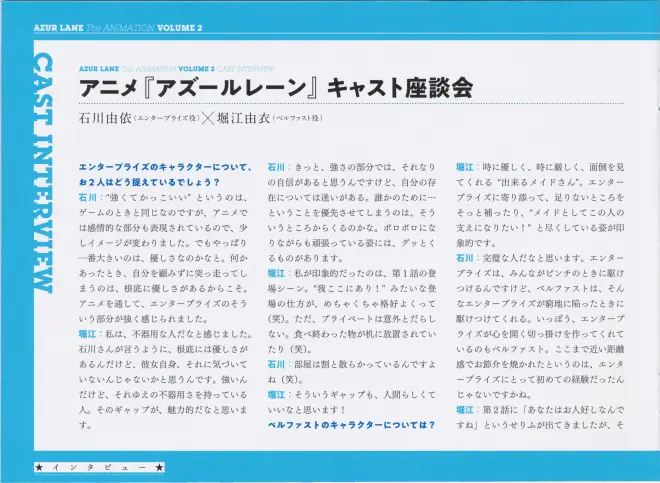Viewport: 660px width, 483px height.
Task: Click the "石川" label before "完璧な人だなと思います"
Action: 465,258
